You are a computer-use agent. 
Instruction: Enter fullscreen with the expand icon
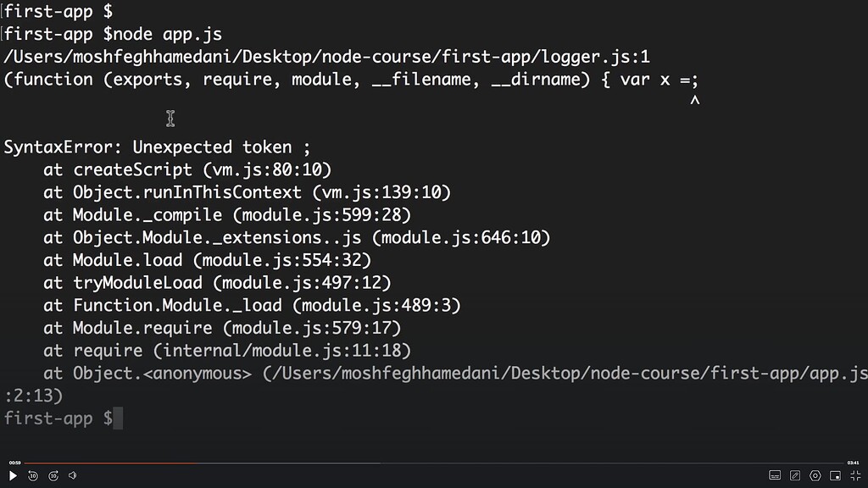[x=854, y=475]
